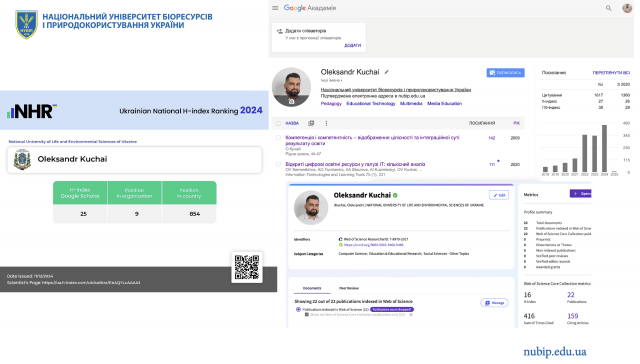The height and width of the screenshot is (364, 640).
Task: Click the Manage button for publications
Action: point(494,303)
